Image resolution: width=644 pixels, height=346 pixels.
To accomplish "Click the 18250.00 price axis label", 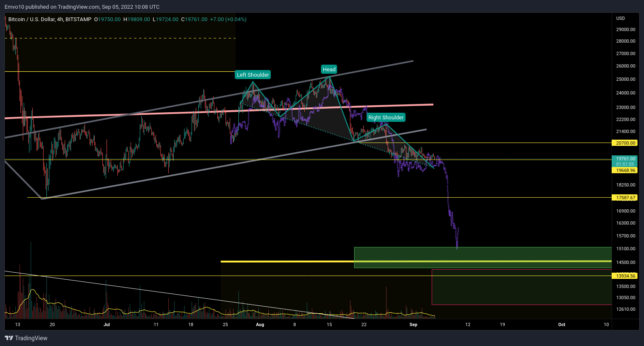I will (x=626, y=185).
